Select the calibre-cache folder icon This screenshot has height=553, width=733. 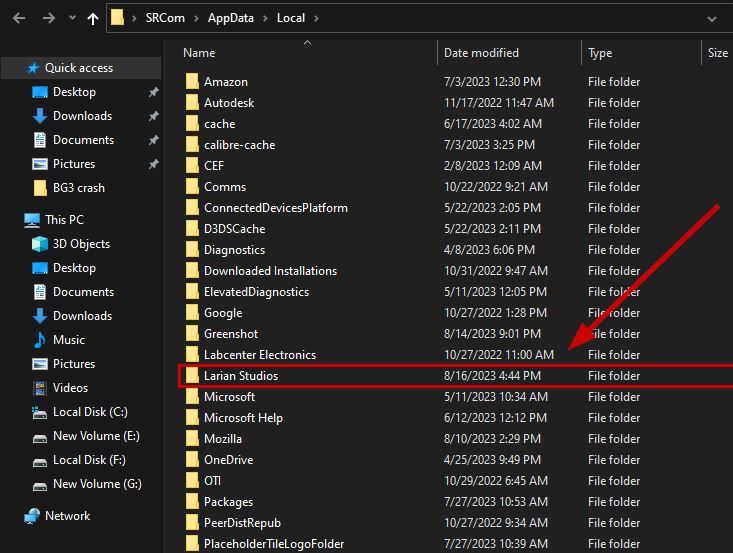point(192,144)
